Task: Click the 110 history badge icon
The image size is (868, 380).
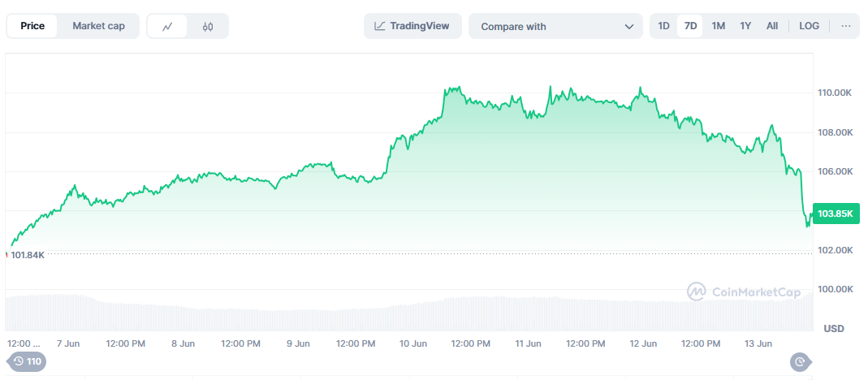Action: click(x=27, y=361)
